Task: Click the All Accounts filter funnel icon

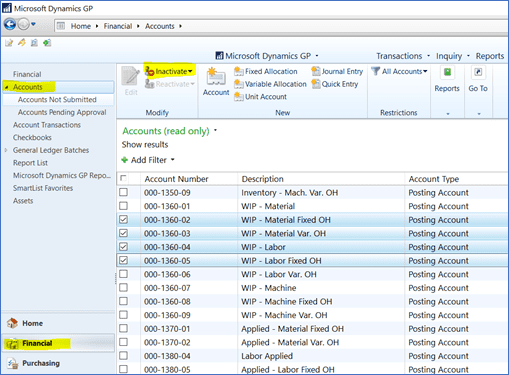Action: pos(376,71)
